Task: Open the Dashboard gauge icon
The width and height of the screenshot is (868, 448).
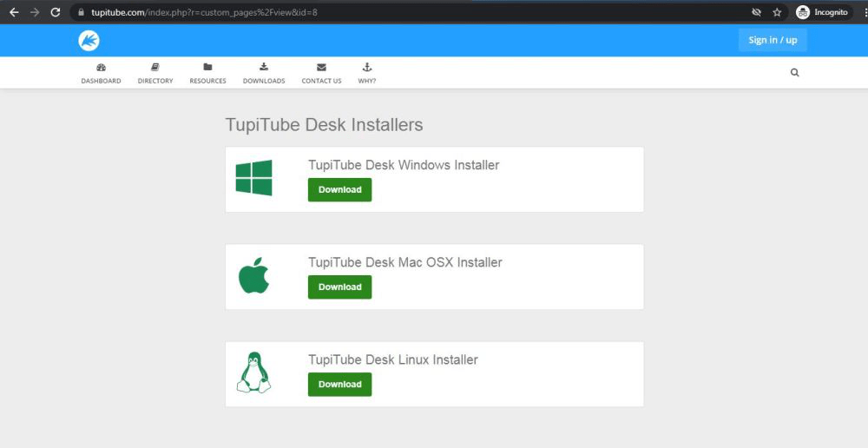Action: click(101, 68)
